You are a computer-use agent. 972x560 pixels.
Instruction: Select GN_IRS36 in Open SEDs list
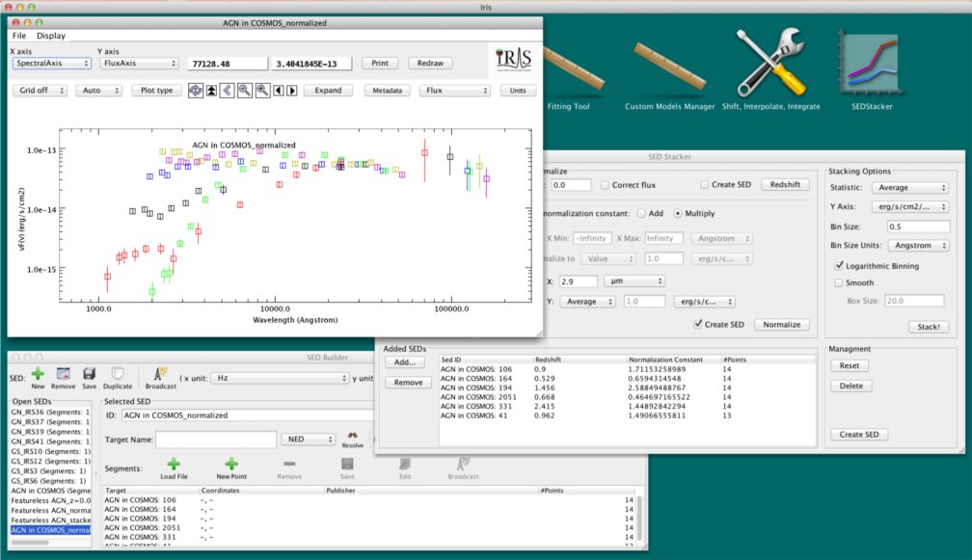(x=50, y=412)
